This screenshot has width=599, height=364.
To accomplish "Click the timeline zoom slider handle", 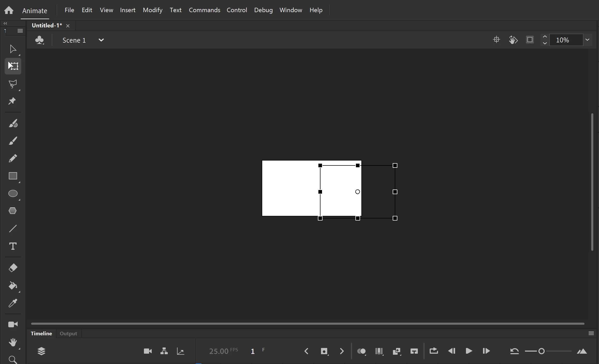I will tap(541, 351).
